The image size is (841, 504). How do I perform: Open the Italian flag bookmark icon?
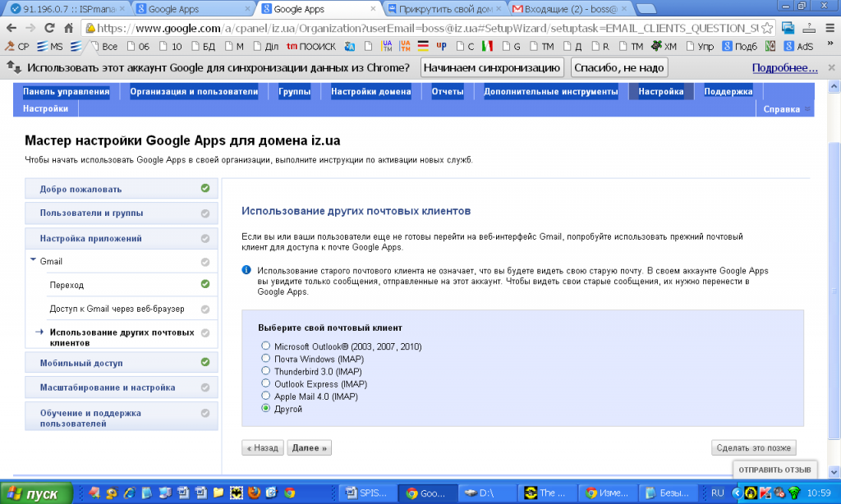pos(487,47)
